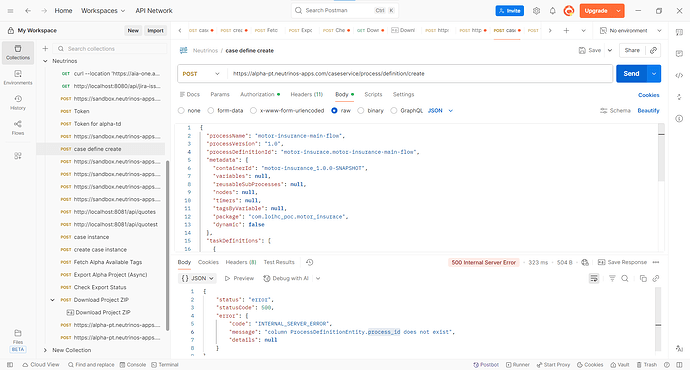Open the code snippet icon in right sidebar
The width and height of the screenshot is (690, 370).
(x=679, y=75)
